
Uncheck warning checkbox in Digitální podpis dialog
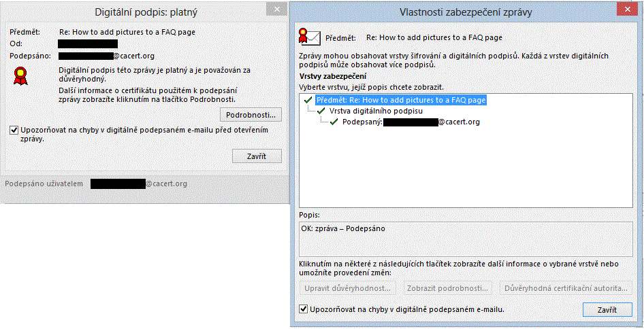point(14,130)
